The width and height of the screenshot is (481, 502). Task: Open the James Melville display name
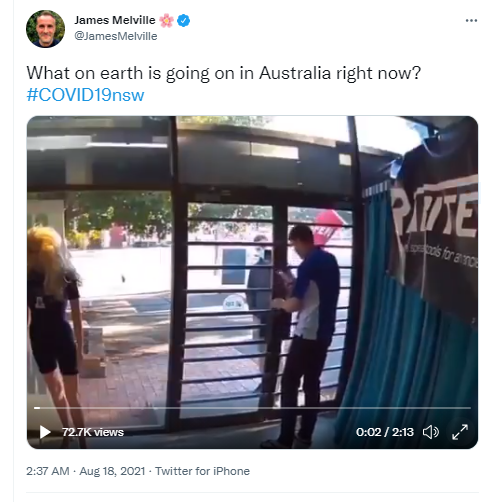(115, 20)
